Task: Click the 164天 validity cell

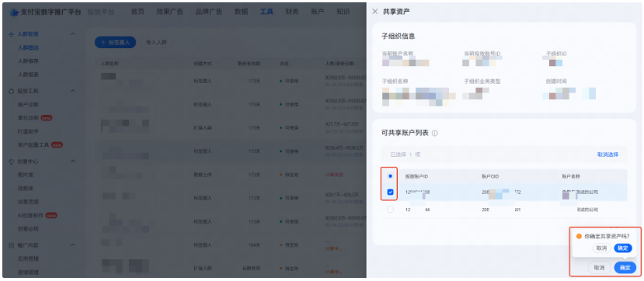Action: [x=254, y=245]
